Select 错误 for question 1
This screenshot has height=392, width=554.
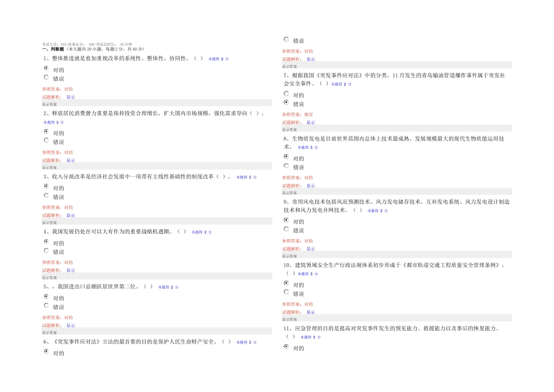46,77
